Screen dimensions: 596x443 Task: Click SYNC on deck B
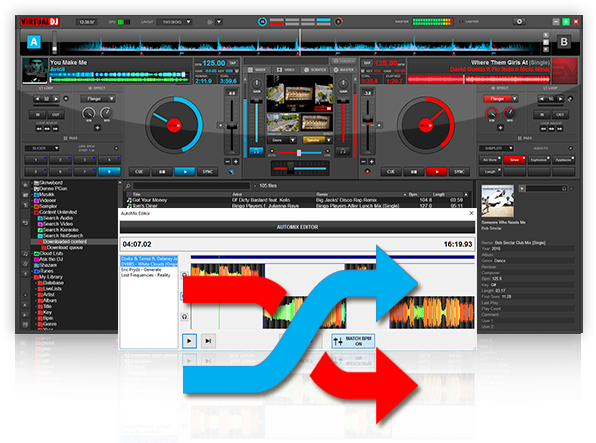459,171
